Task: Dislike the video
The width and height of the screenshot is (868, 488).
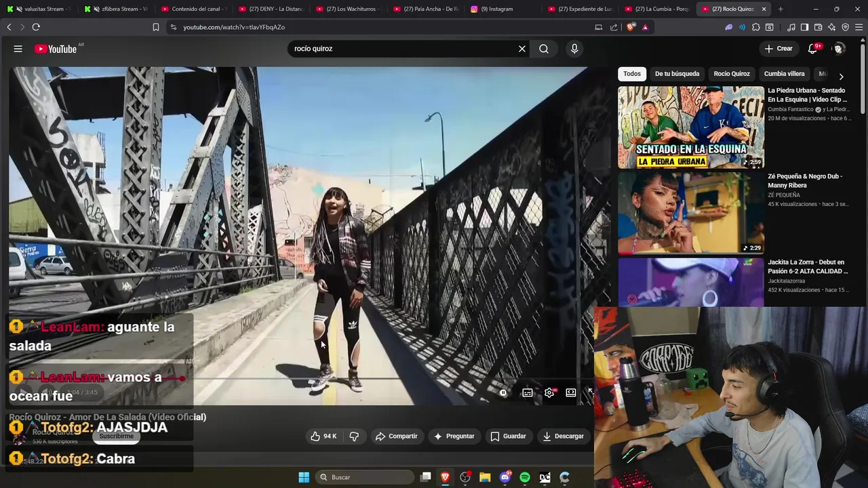Action: pos(354,436)
